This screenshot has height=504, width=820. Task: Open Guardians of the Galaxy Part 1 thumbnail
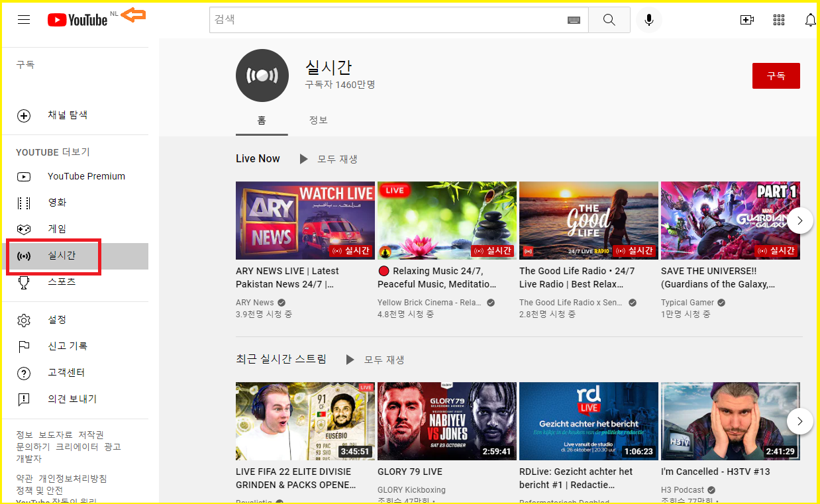pos(731,221)
